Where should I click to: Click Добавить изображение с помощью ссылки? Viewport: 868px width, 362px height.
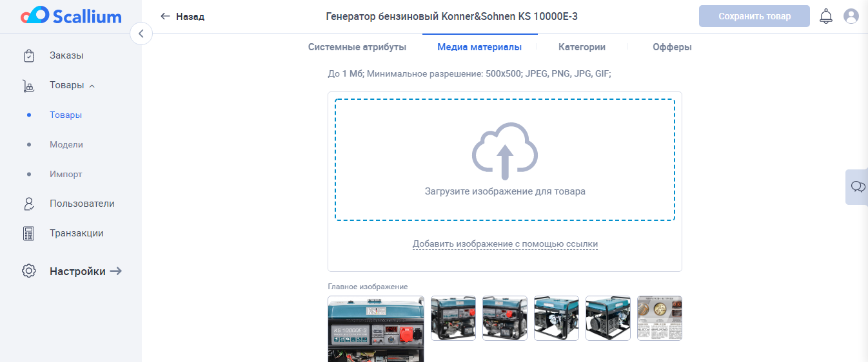click(x=505, y=244)
